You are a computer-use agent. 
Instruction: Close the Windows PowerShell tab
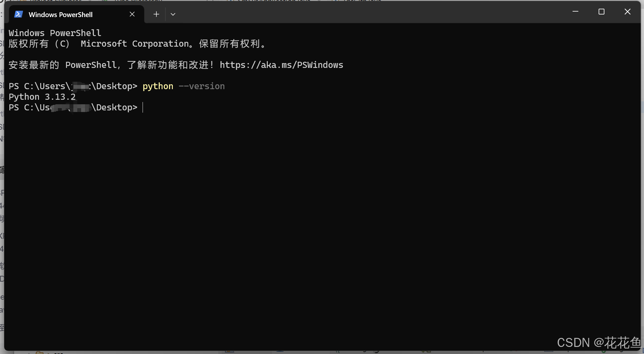pyautogui.click(x=132, y=14)
